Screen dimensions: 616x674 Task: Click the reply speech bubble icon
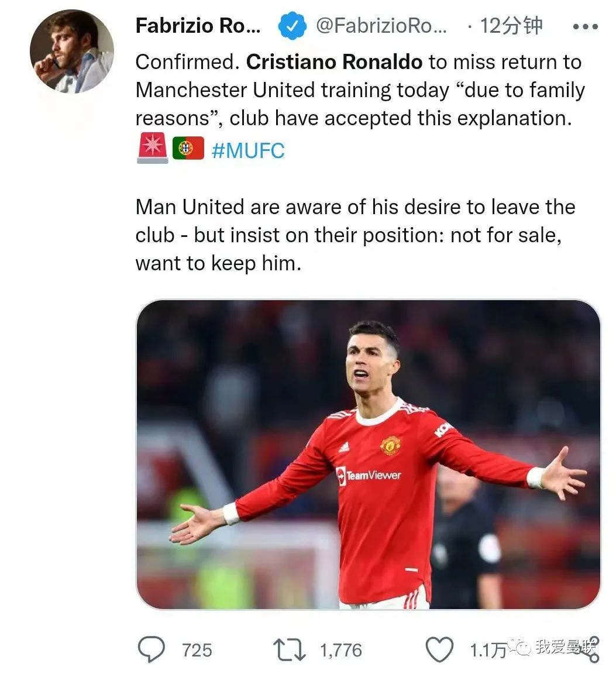[153, 649]
